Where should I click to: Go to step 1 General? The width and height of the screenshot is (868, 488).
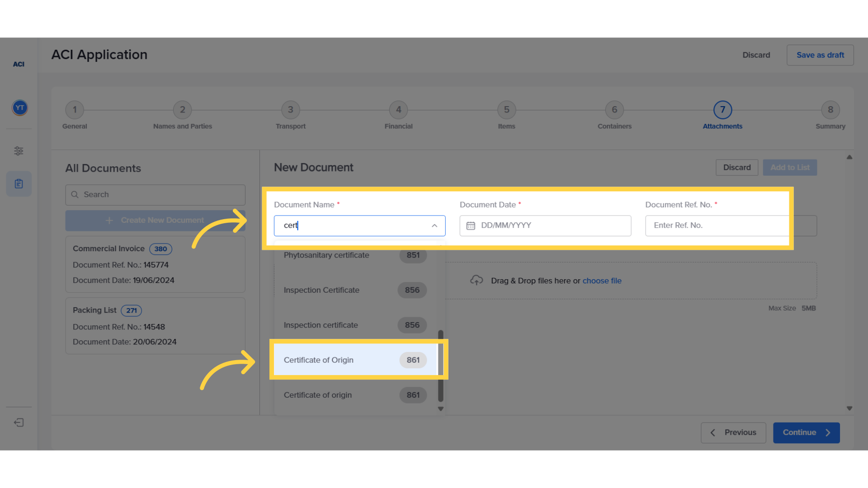coord(75,110)
